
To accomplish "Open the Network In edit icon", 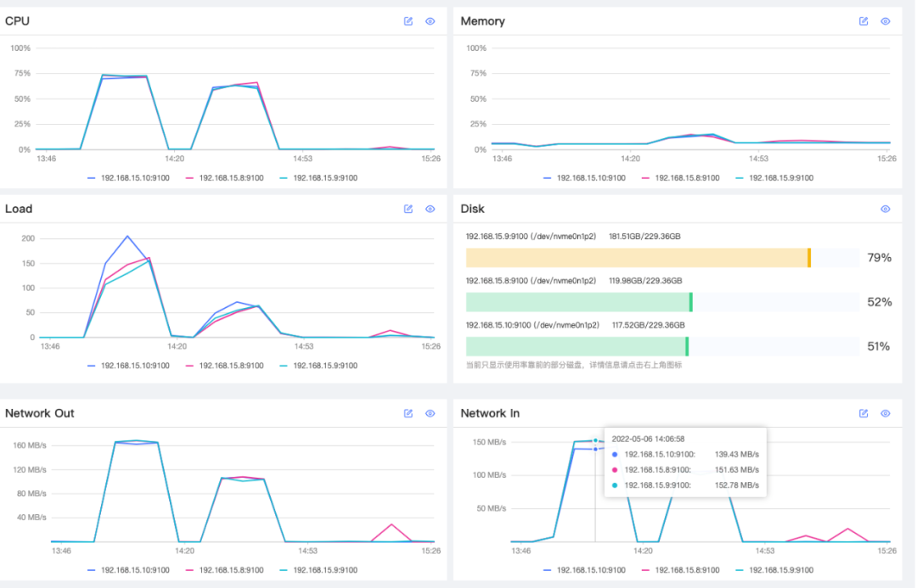I will (864, 413).
